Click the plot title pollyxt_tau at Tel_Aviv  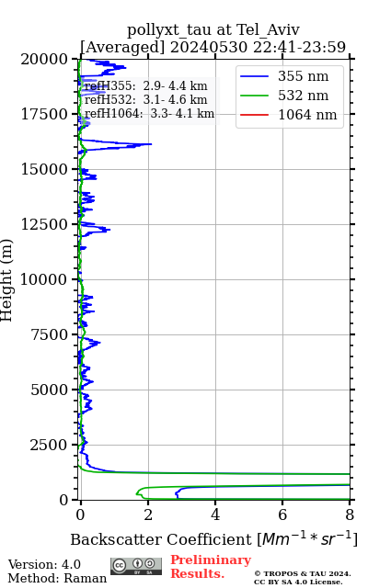(213, 30)
